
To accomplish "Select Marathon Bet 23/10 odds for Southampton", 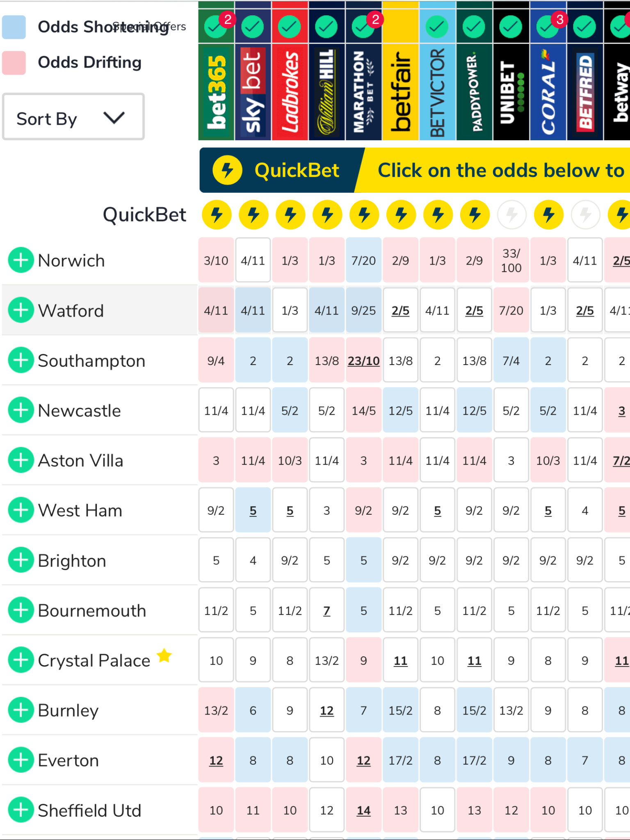I will [364, 361].
